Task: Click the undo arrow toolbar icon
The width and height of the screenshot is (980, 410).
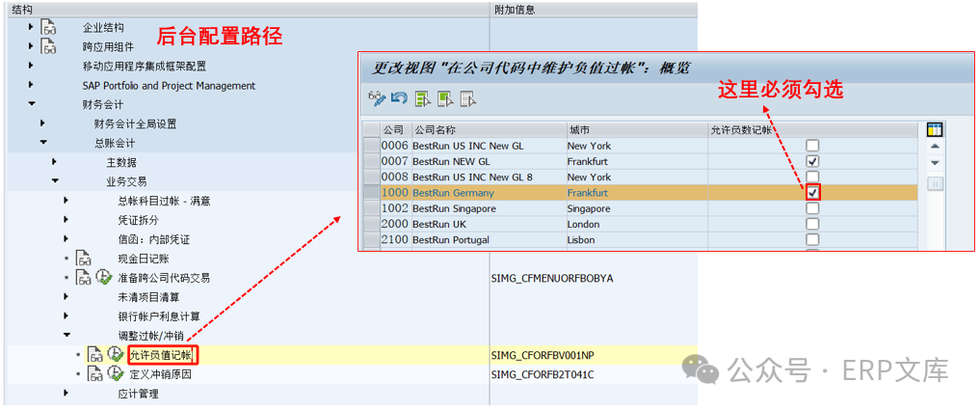Action: point(399,98)
